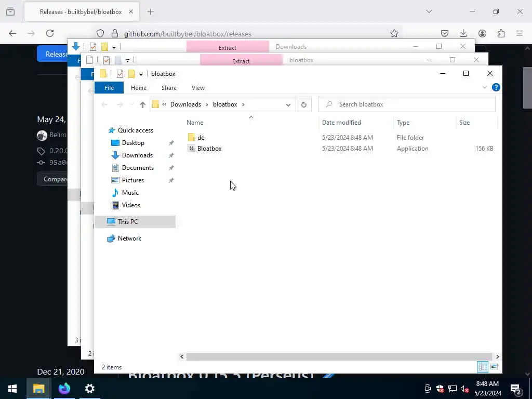
Task: Click Extract tab in middle bloatbox window
Action: 241,61
